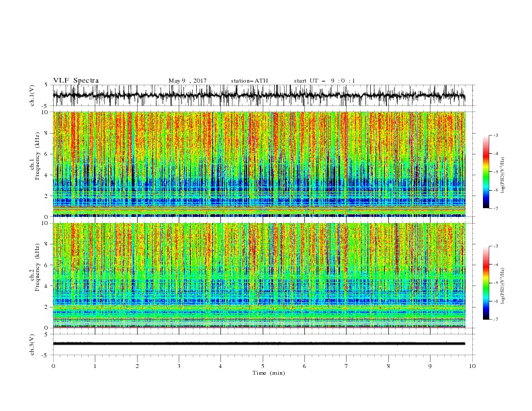Click the lower PSD color scale bar
The height and width of the screenshot is (411, 532).
pos(486,283)
